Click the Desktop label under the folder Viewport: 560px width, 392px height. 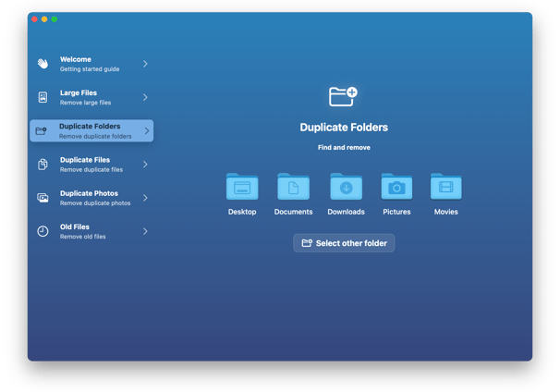(242, 212)
